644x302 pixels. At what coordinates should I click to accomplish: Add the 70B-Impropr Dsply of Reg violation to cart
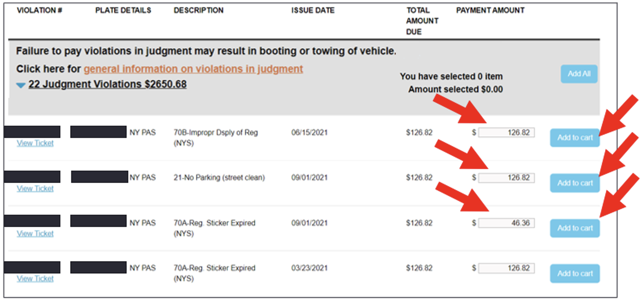coord(575,138)
